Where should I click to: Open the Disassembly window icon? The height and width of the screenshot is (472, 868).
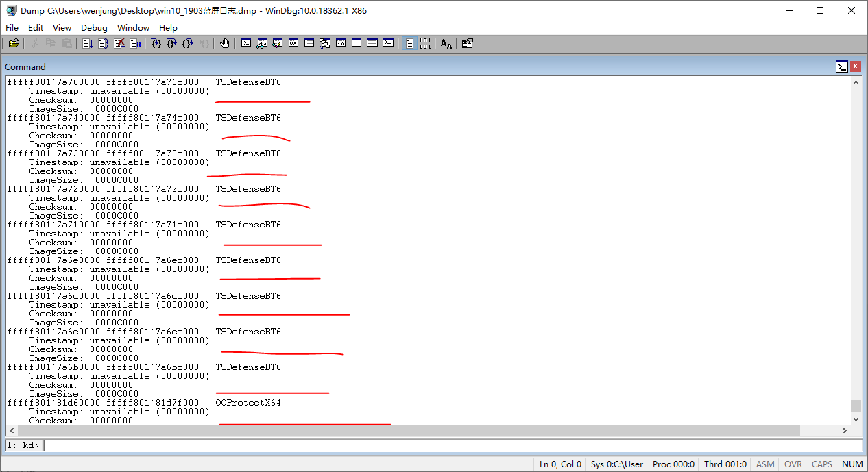(341, 43)
